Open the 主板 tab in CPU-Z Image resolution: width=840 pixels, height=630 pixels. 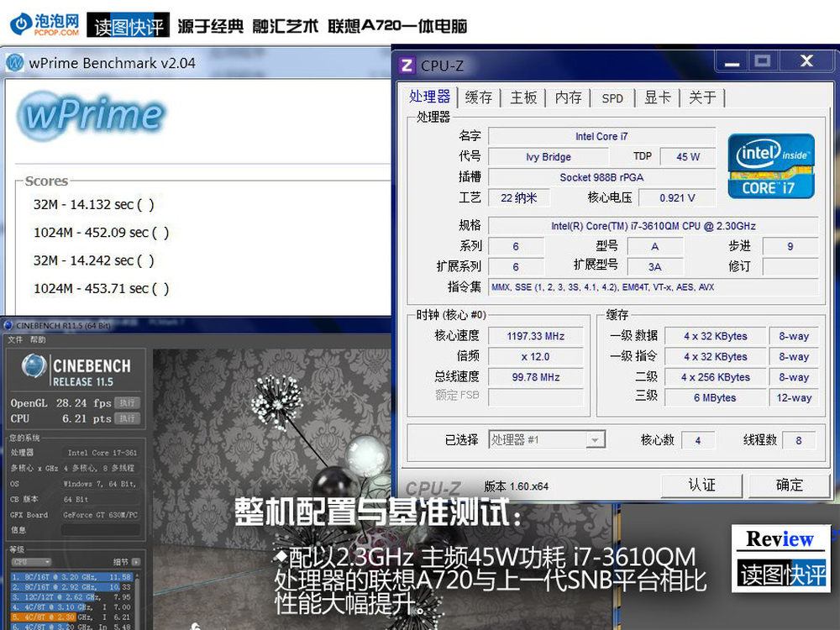click(523, 97)
